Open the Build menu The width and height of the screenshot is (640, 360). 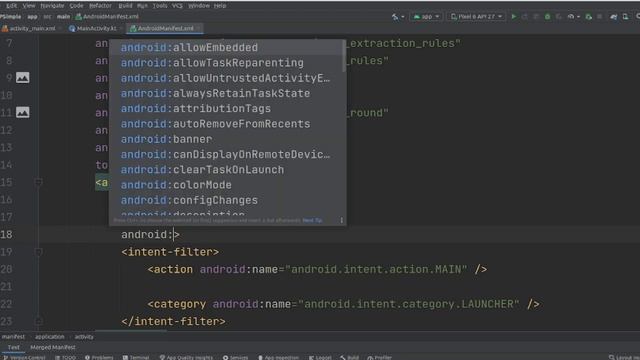(125, 6)
